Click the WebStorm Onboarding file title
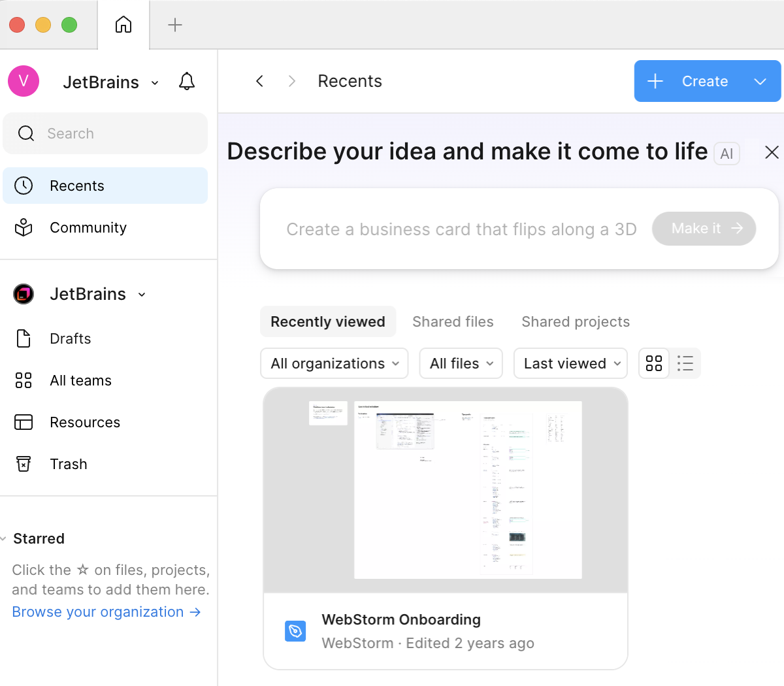This screenshot has height=686, width=784. [x=401, y=619]
